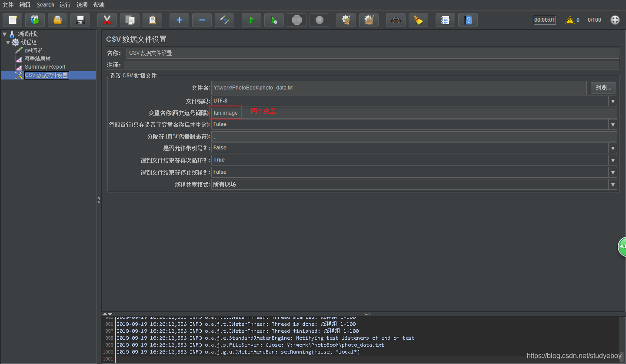This screenshot has width=626, height=364.
Task: Click the green circular badge at right edge
Action: tap(622, 246)
